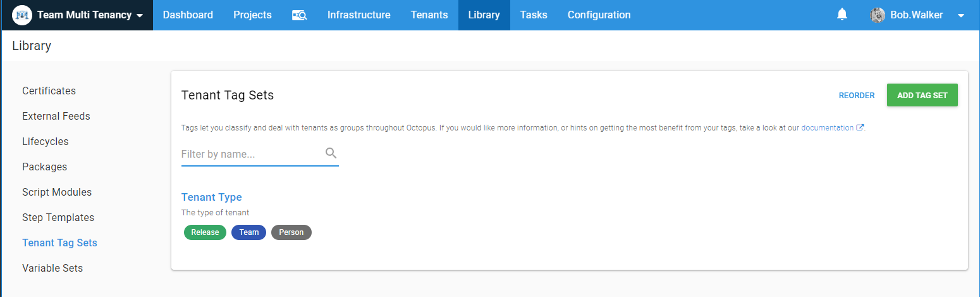The image size is (980, 297).
Task: Open the Bob.Walker user menu arrow
Action: [x=961, y=15]
